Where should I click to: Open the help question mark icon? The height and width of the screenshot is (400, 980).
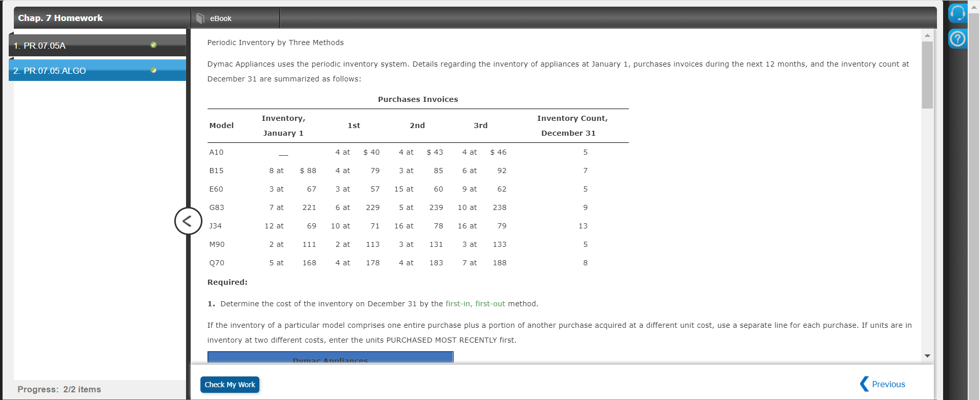tap(957, 38)
